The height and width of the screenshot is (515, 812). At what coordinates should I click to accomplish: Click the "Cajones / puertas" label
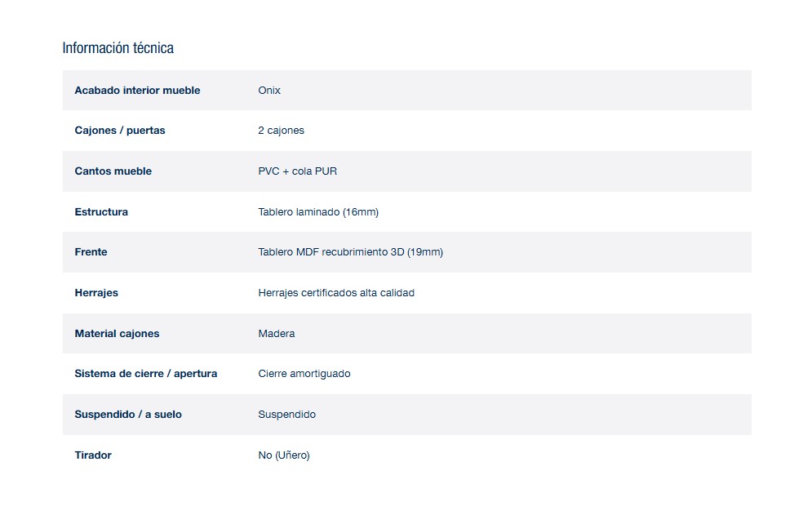(x=120, y=131)
